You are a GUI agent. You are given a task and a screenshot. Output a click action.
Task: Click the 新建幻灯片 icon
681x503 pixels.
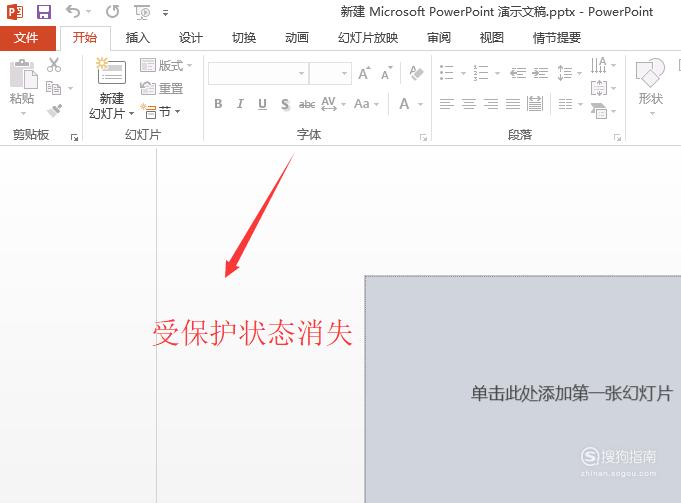(112, 71)
